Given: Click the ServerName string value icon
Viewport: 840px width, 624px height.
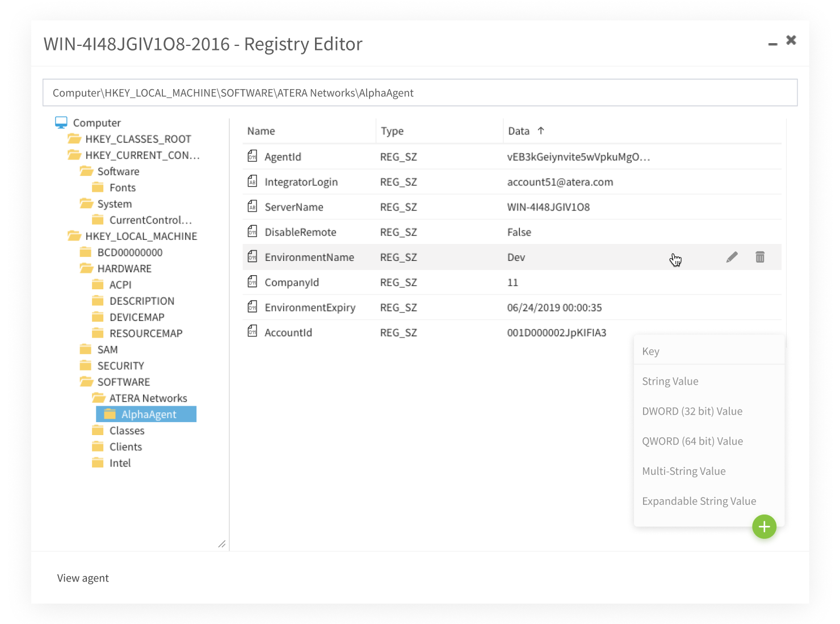Looking at the screenshot, I should coord(253,206).
